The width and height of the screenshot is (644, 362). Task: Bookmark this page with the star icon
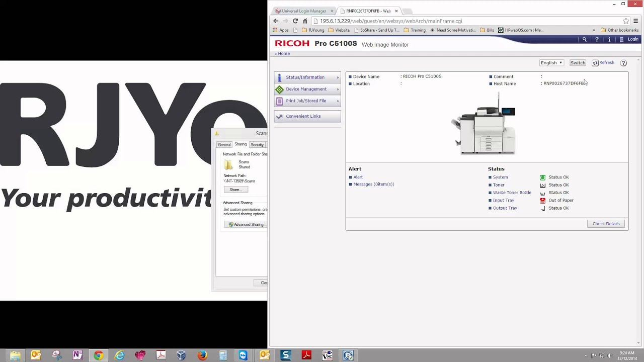tap(626, 21)
